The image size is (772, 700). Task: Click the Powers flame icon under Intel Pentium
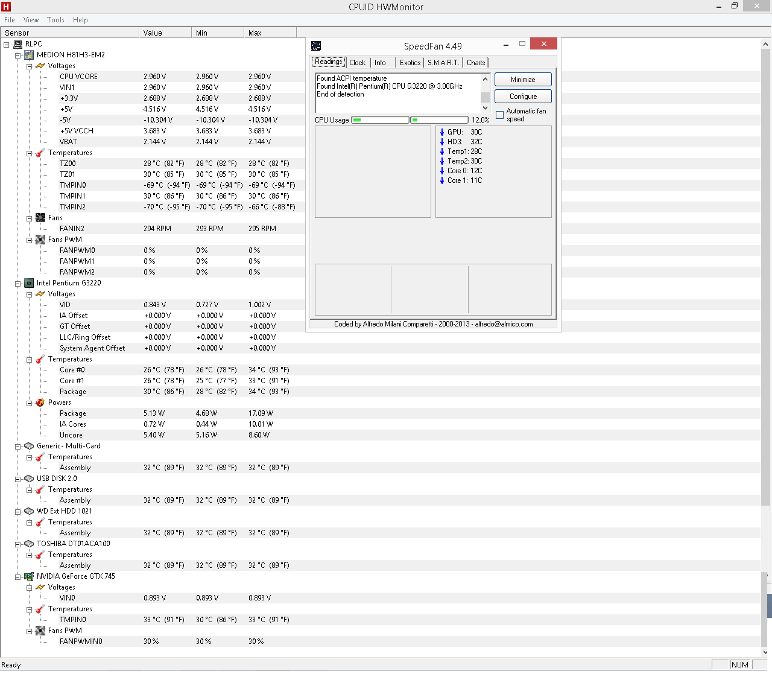(x=40, y=402)
